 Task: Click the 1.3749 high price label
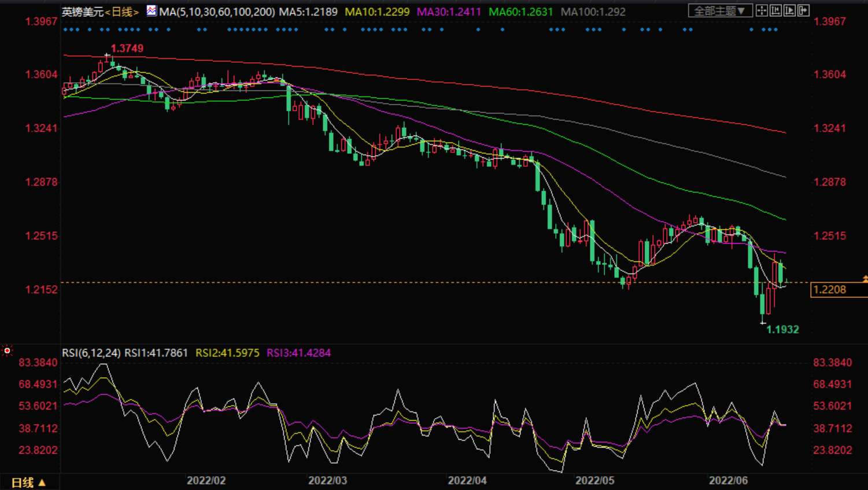(127, 49)
